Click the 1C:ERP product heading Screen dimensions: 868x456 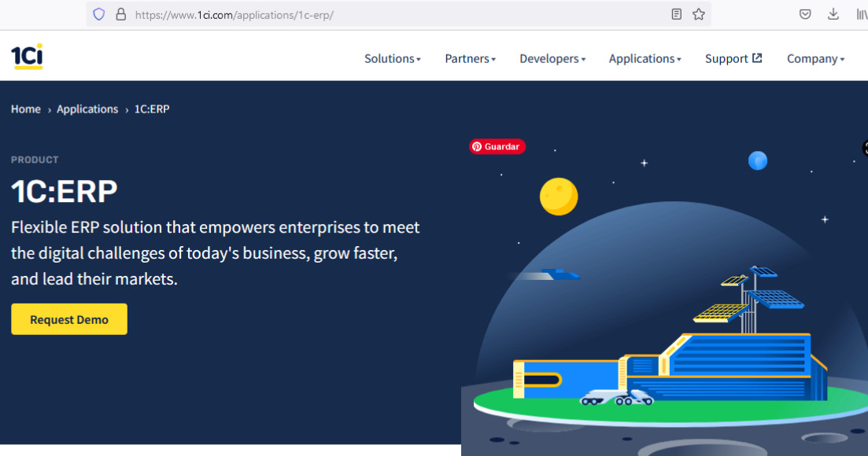click(x=65, y=191)
